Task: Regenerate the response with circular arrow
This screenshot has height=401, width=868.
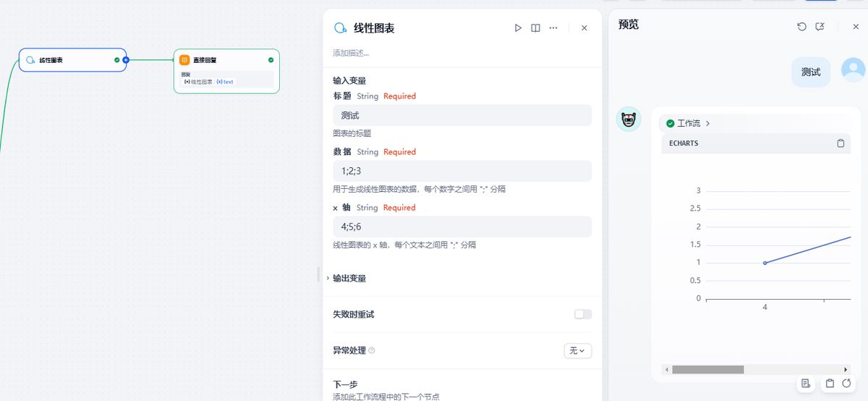Action: pos(846,383)
